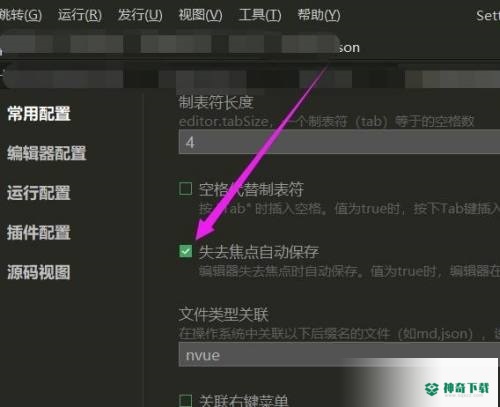500x407 pixels.
Task: Select 常用配置 in the settings sidebar
Action: click(39, 114)
